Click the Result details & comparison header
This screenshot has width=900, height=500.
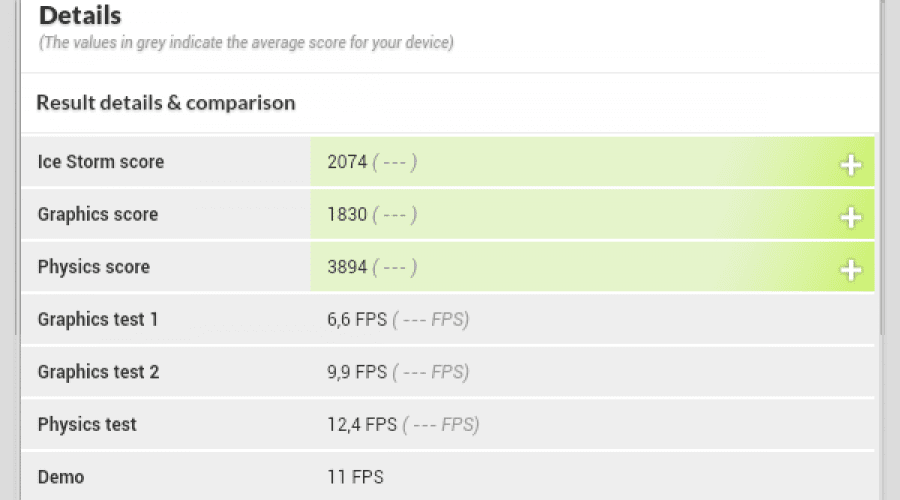point(166,103)
